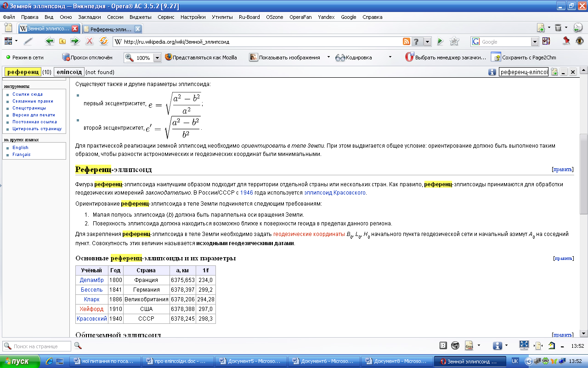
Task: Follow the 'эллипсоид Красовского' link
Action: point(335,193)
